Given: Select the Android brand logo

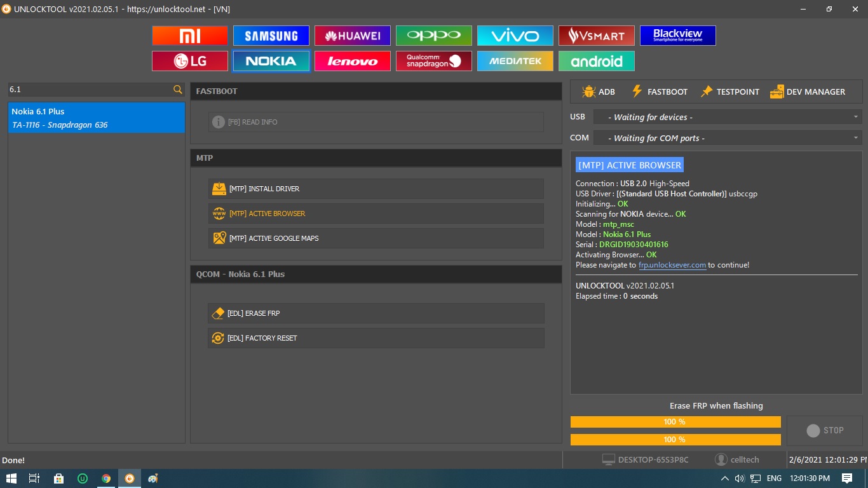Looking at the screenshot, I should (597, 61).
